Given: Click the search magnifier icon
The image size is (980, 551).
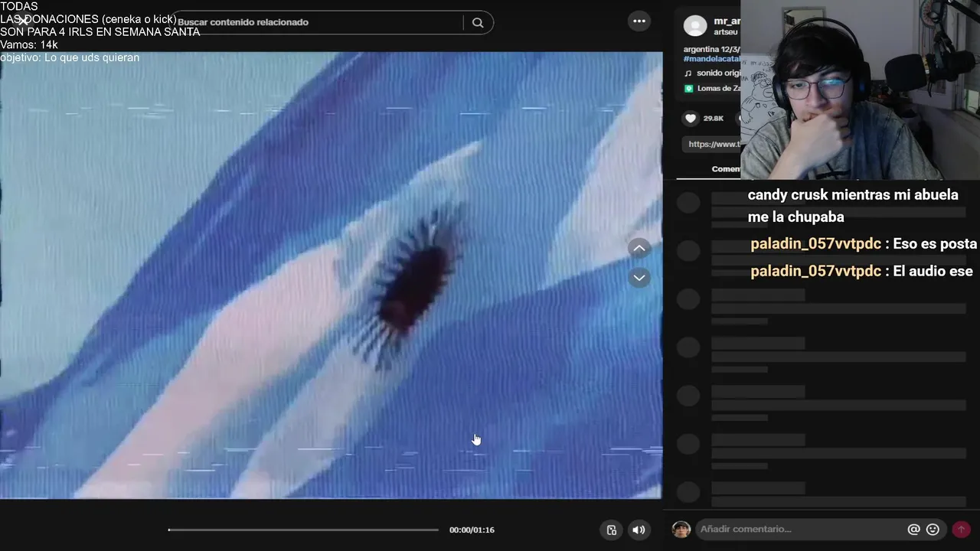Looking at the screenshot, I should pyautogui.click(x=478, y=23).
